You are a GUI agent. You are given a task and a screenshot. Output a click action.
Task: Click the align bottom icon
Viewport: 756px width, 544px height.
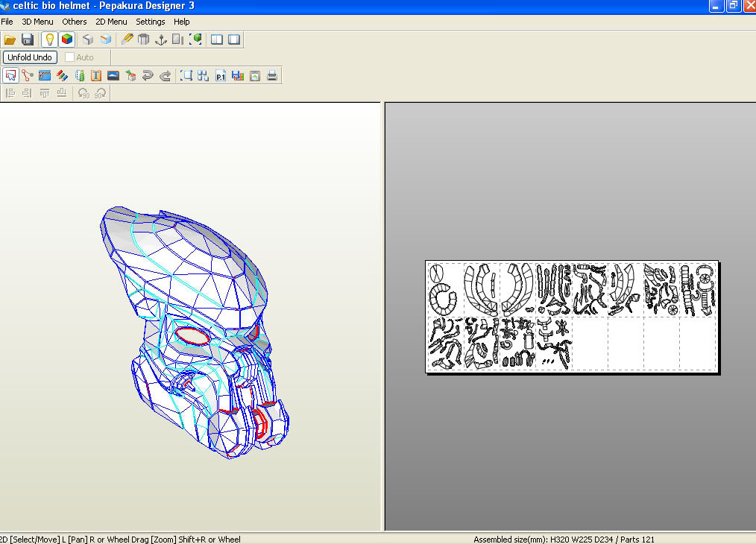tap(62, 93)
